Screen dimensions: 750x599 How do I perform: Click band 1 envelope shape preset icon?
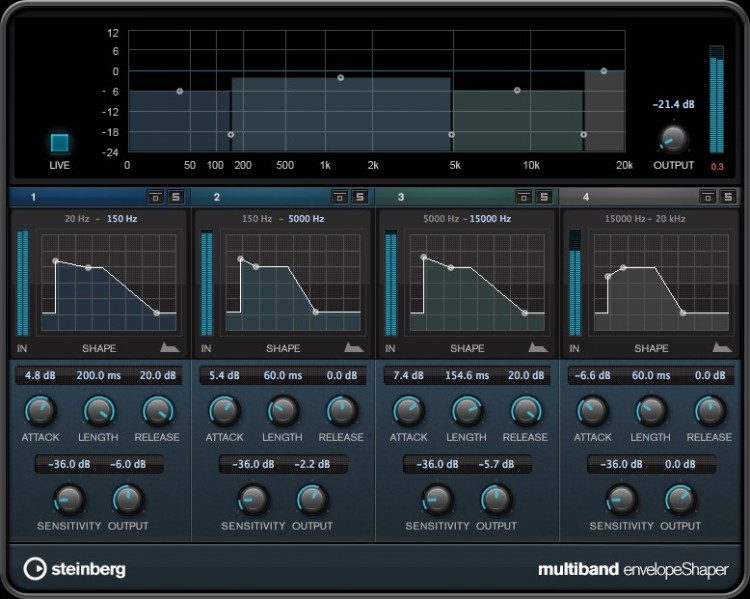(x=169, y=347)
